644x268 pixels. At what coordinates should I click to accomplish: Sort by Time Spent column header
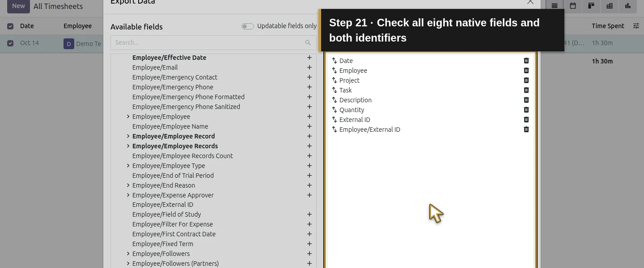[608, 26]
